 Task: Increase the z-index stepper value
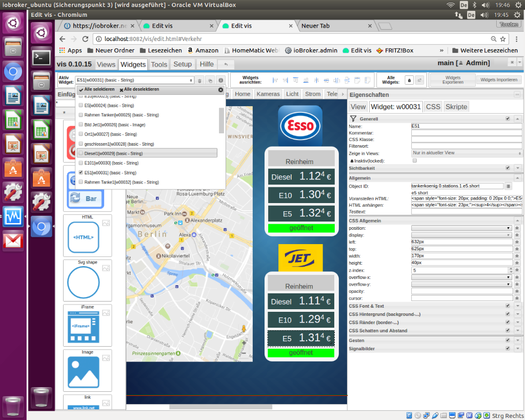click(x=510, y=269)
